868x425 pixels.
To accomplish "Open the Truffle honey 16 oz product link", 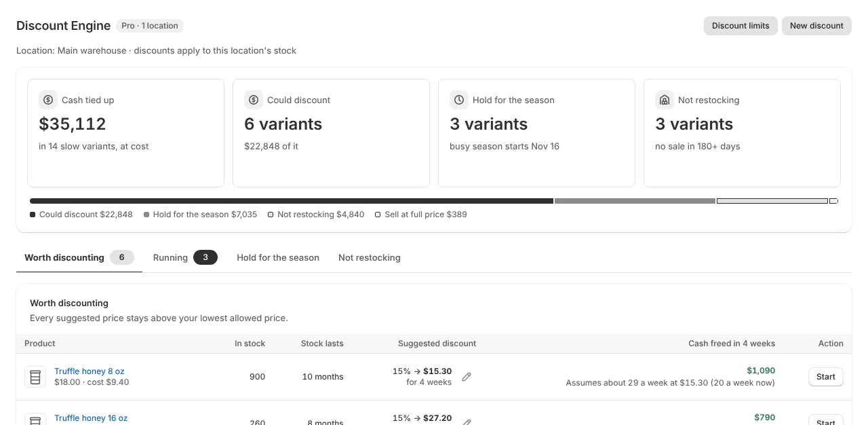I will point(91,418).
